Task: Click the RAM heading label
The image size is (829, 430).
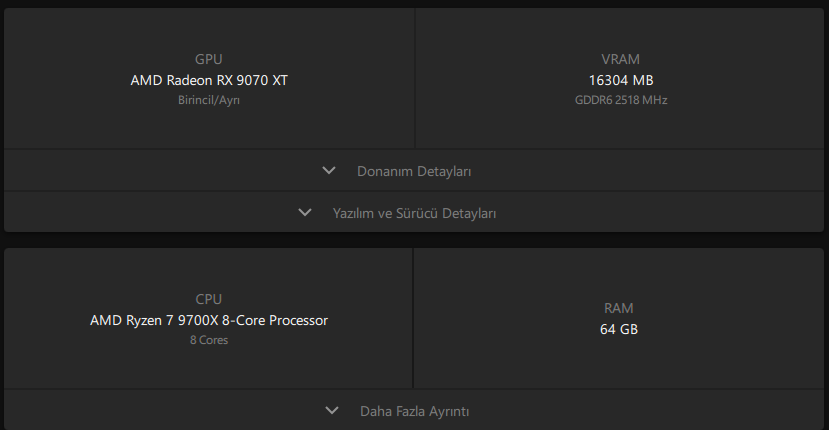Action: [x=620, y=308]
